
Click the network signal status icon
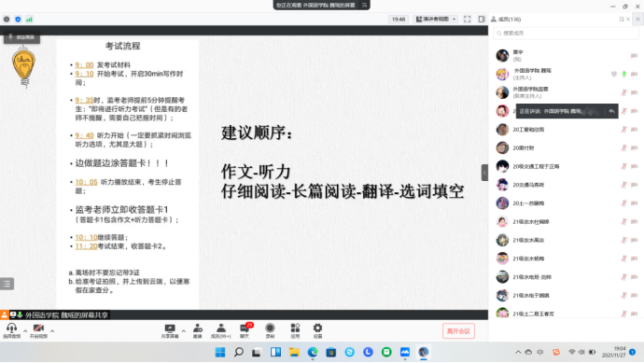(29, 20)
